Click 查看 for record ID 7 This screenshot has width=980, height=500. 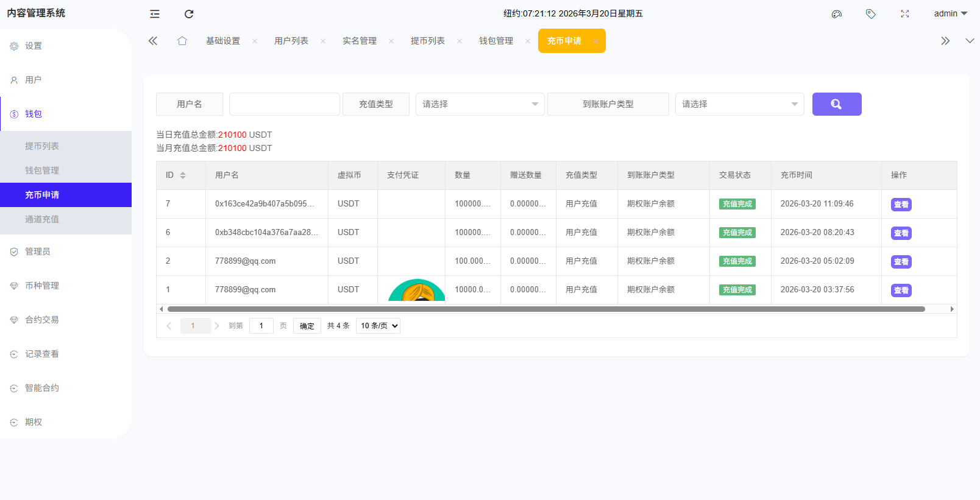pyautogui.click(x=901, y=205)
